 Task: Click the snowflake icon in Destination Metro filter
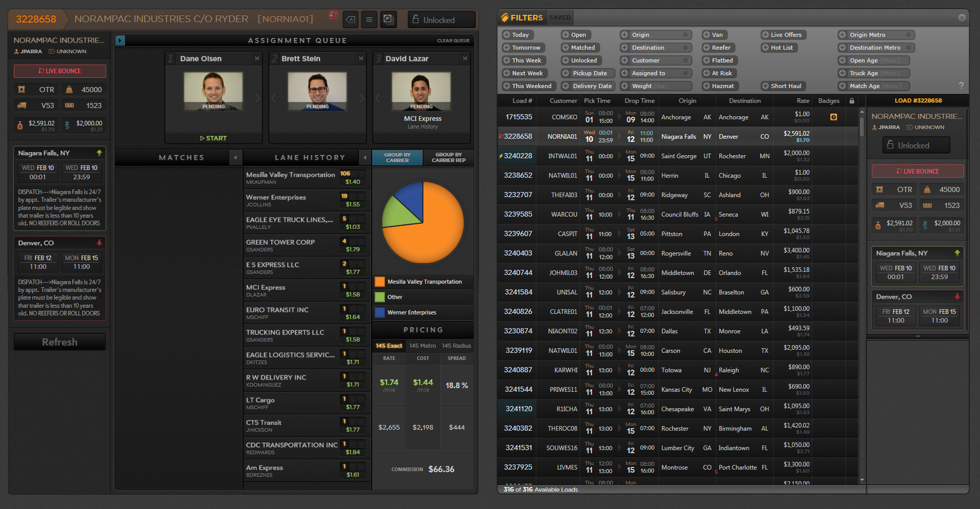coord(908,48)
